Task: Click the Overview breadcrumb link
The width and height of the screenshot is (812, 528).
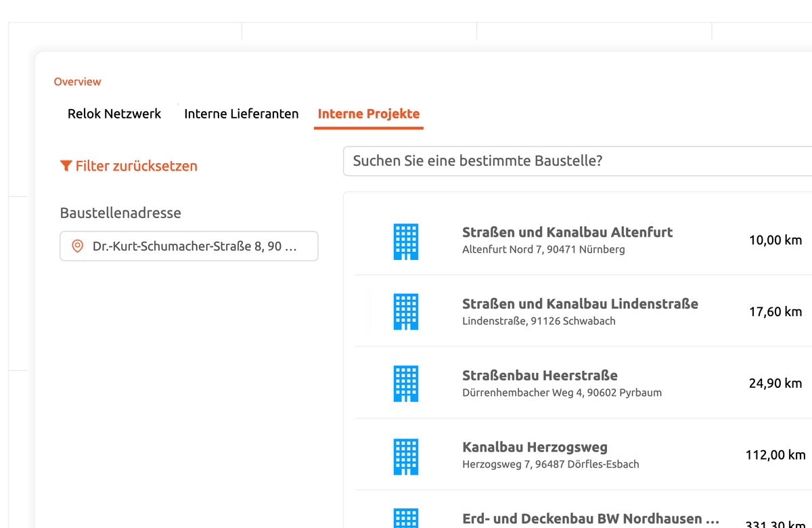Action: pos(77,81)
